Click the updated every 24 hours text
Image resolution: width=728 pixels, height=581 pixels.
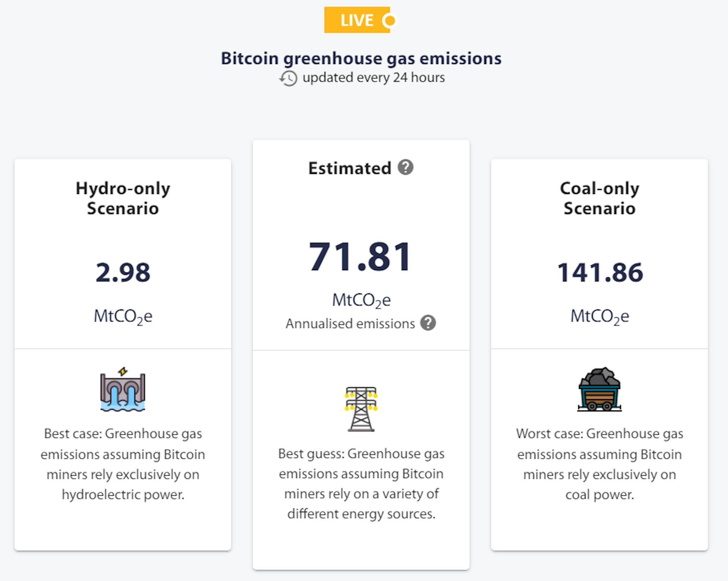373,78
